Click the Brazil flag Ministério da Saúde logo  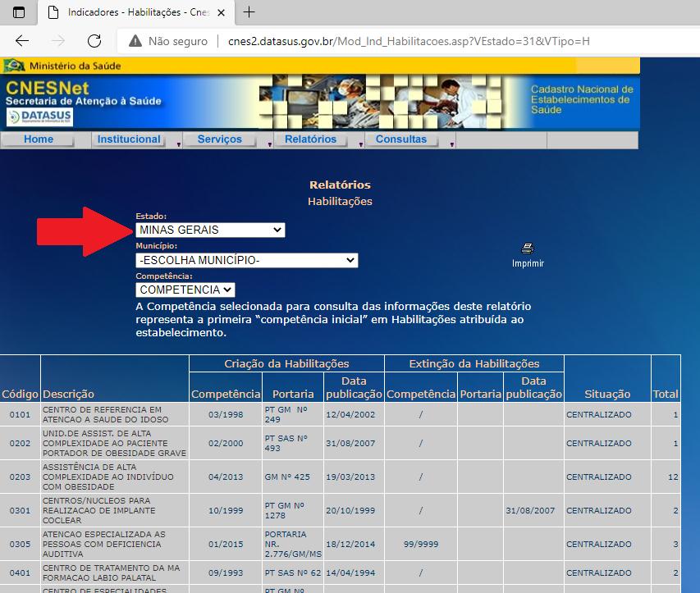tap(14, 66)
